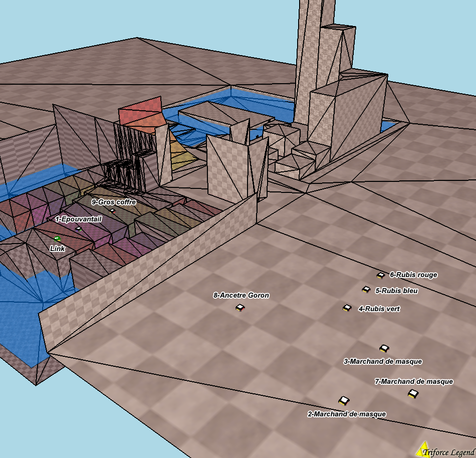Select the 1-Epouvantail marker cube
Screen dimensions: 476x458
(x=79, y=229)
